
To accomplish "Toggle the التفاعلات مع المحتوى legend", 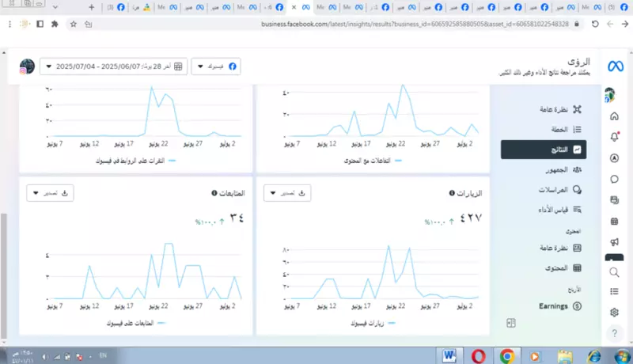I will coord(373,161).
